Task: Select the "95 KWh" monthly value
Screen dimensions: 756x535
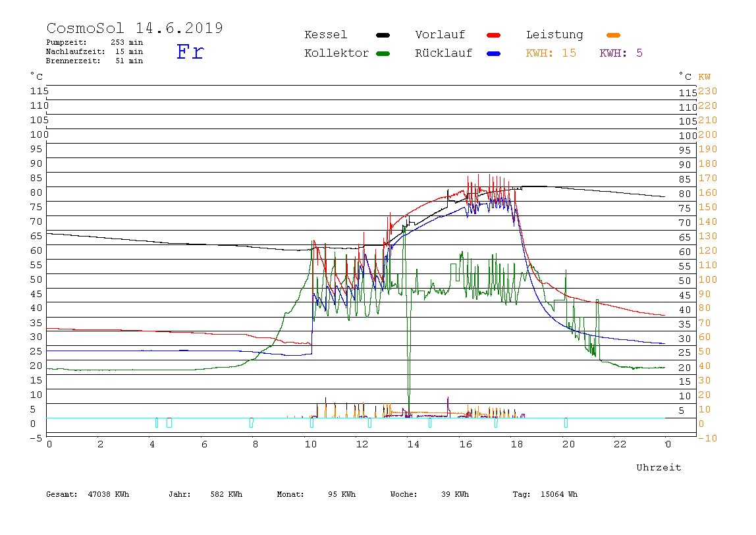Action: point(341,494)
